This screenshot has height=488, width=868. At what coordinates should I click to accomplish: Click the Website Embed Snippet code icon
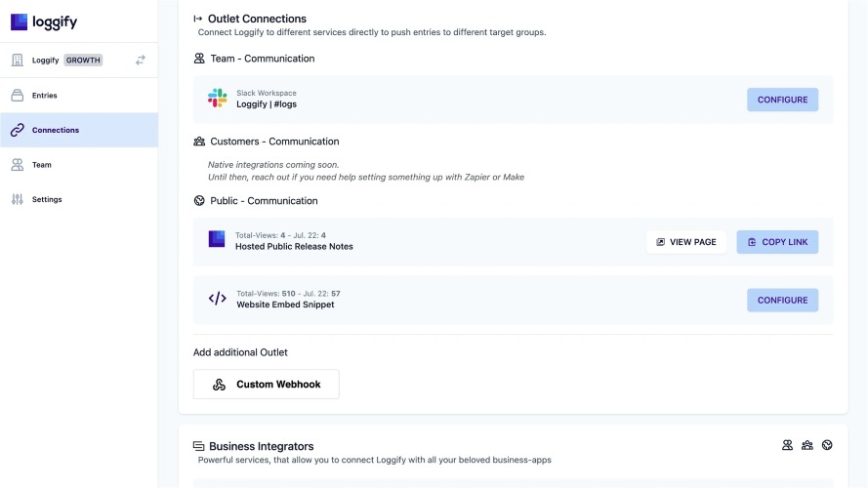217,299
